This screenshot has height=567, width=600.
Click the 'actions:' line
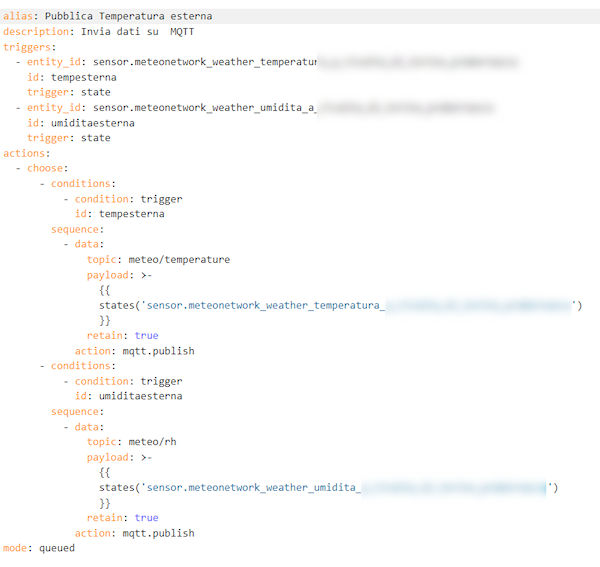pyautogui.click(x=26, y=153)
